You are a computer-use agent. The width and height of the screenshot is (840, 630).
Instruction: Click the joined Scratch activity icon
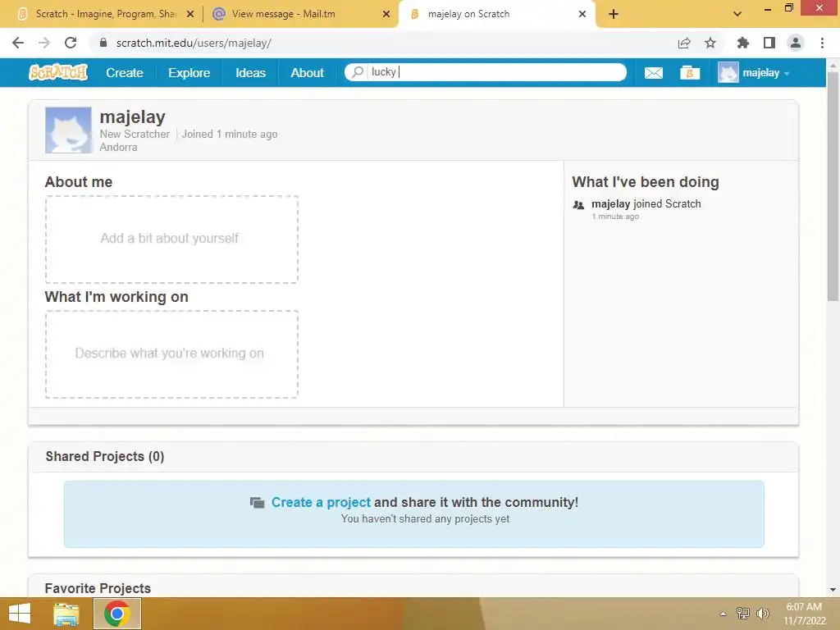(578, 204)
